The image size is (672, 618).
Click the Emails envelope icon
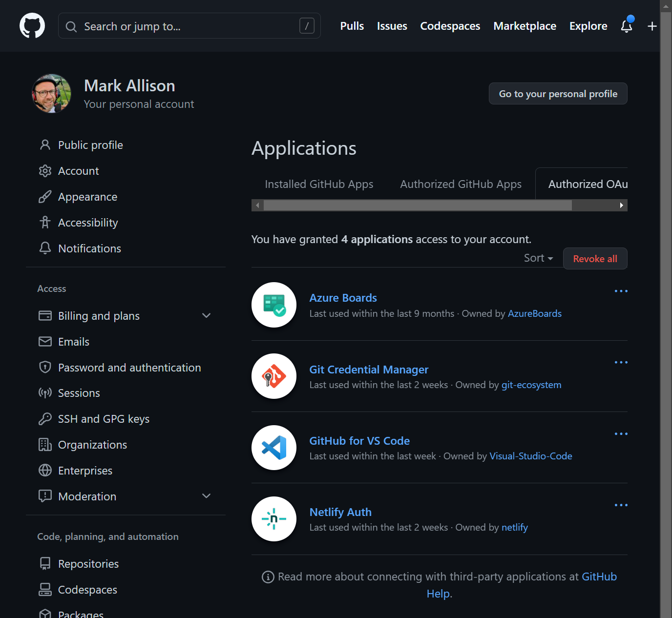45,342
